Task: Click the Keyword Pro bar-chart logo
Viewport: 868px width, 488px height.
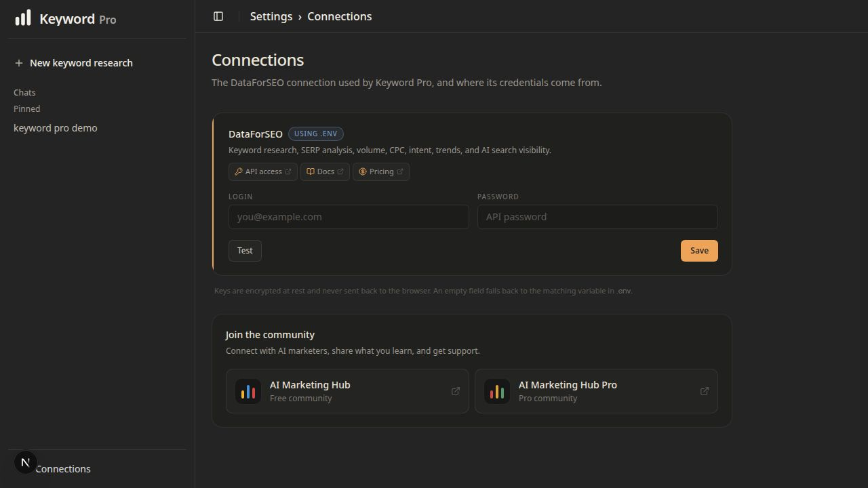Action: 23,18
